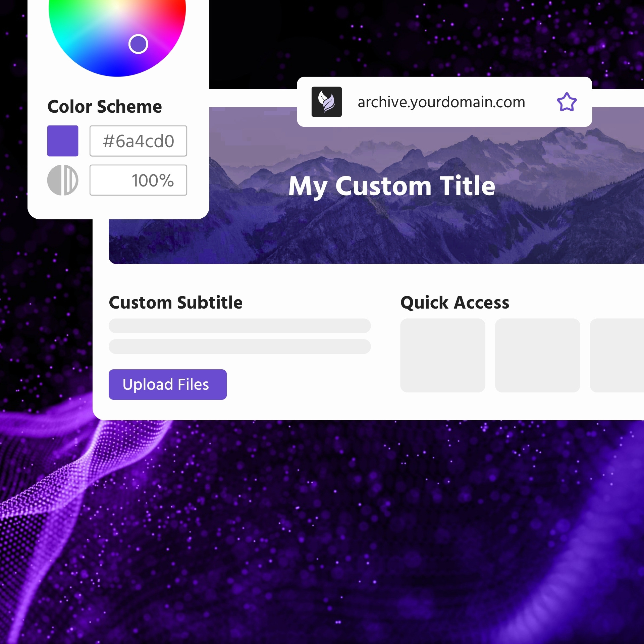Select the third Quick Access tile
The height and width of the screenshot is (644, 644).
[x=617, y=355]
